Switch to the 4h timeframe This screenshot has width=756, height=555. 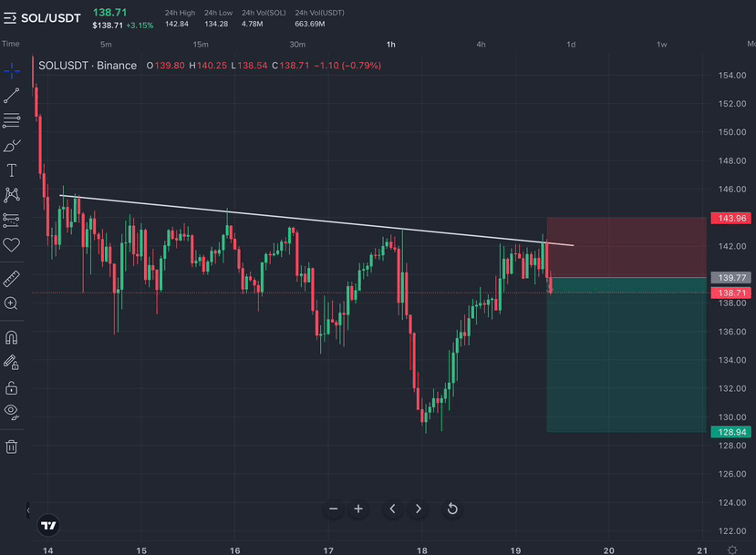tap(482, 45)
